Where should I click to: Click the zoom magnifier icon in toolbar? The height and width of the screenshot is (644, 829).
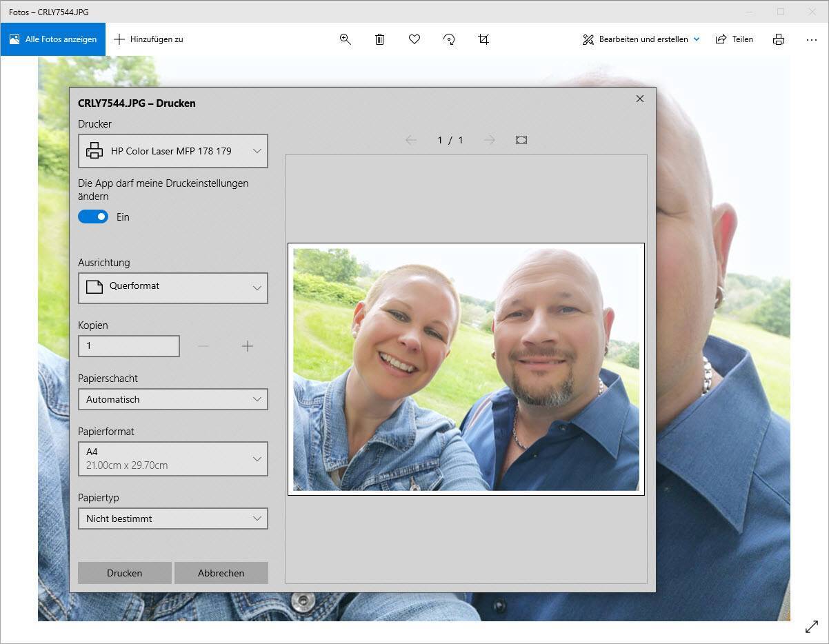coord(346,39)
